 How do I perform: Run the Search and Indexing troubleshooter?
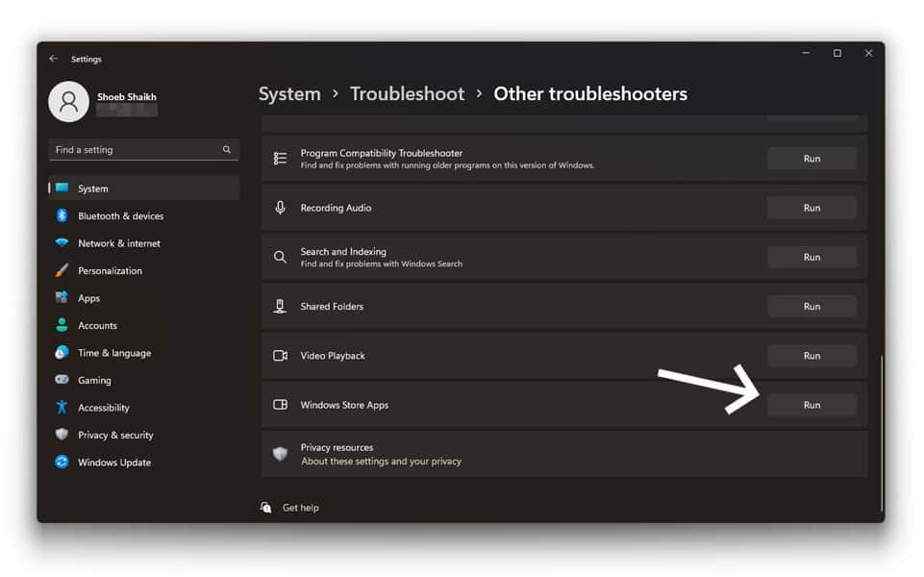point(812,257)
